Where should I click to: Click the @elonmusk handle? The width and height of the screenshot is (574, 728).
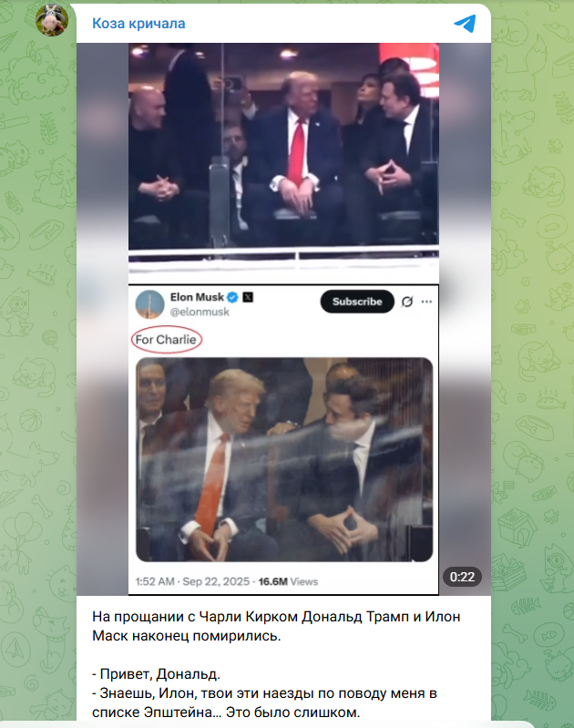tap(200, 312)
